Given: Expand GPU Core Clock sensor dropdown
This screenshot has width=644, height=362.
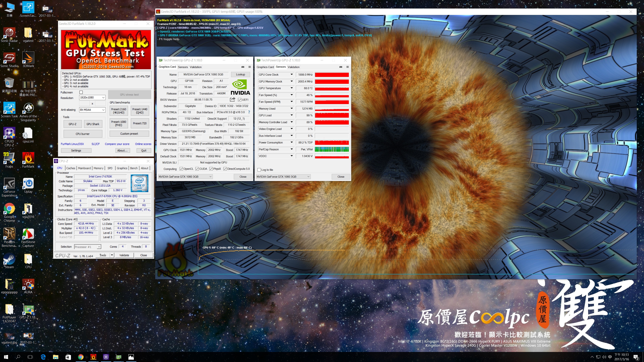Looking at the screenshot, I should (x=291, y=74).
